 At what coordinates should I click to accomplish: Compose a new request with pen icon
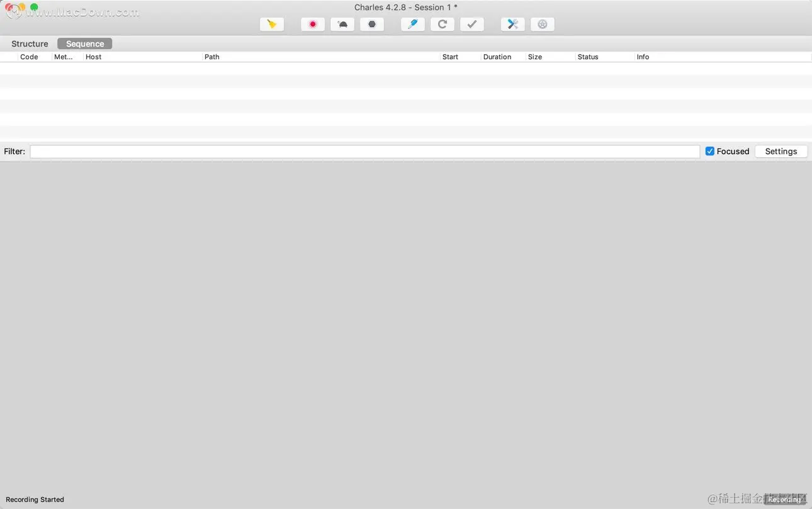(413, 24)
